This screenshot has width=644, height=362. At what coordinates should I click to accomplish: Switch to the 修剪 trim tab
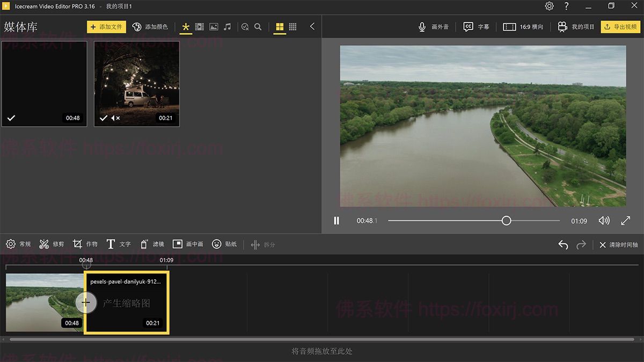52,244
